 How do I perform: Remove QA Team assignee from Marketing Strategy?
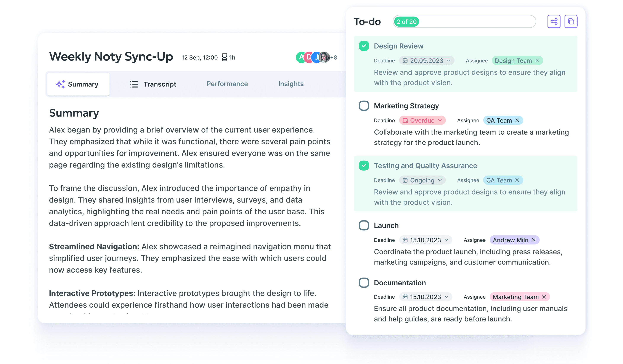[x=517, y=120]
